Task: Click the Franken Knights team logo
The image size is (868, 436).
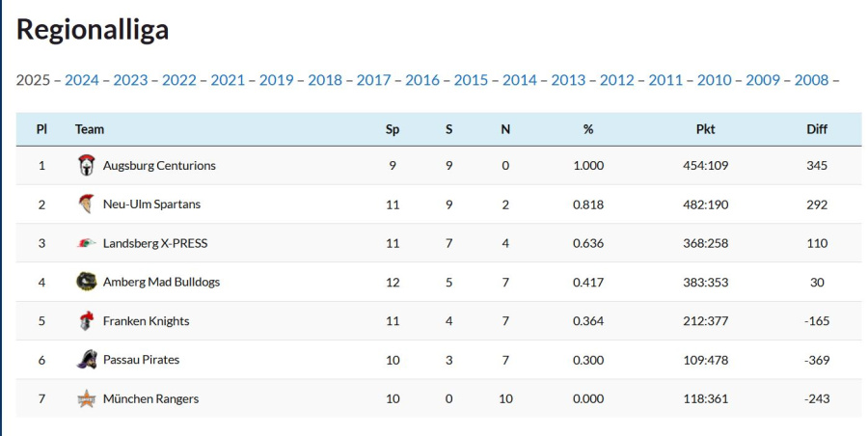Action: pos(87,321)
